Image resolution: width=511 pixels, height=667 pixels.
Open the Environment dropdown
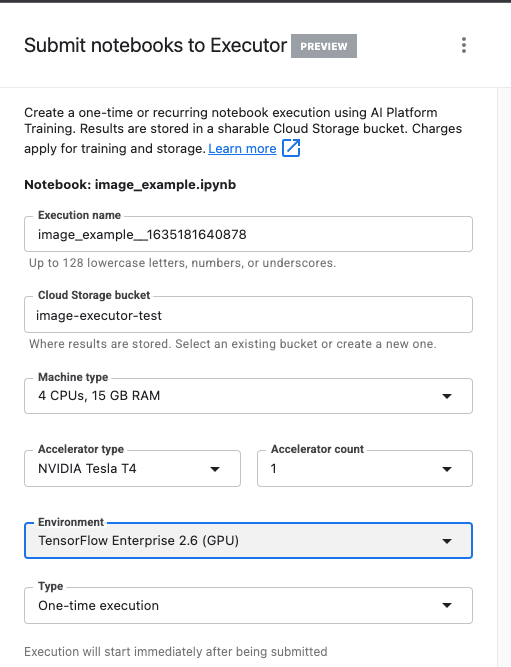(248, 540)
